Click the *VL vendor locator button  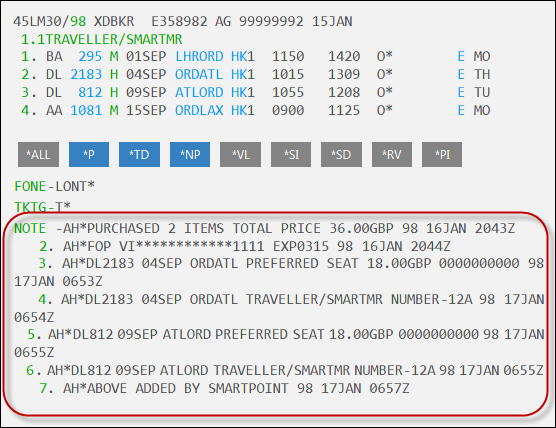pos(240,155)
